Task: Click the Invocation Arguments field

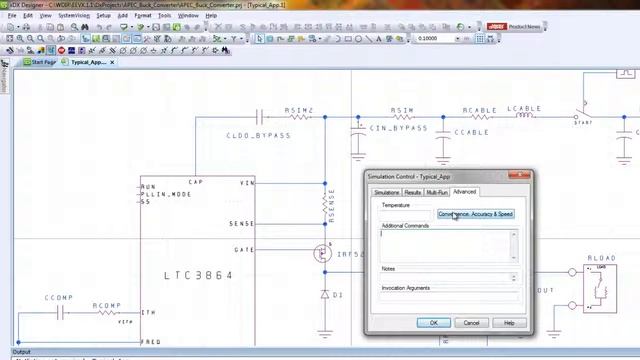Action: click(x=449, y=297)
